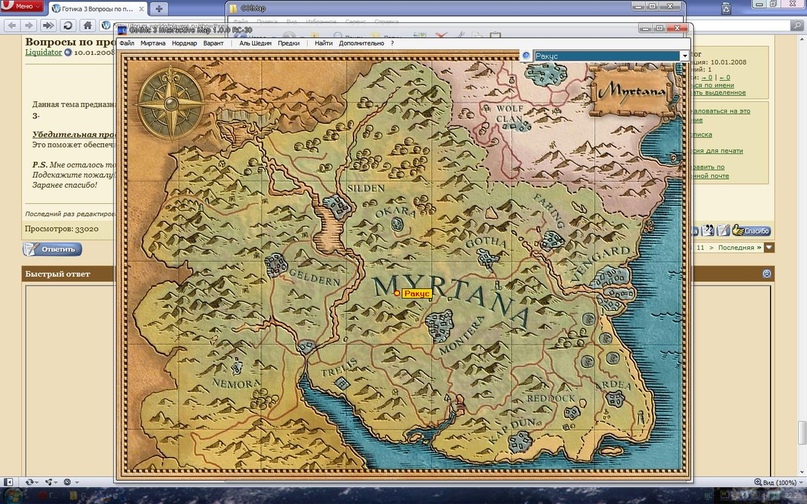Open the Файл menu
This screenshot has height=504, width=807.
127,44
